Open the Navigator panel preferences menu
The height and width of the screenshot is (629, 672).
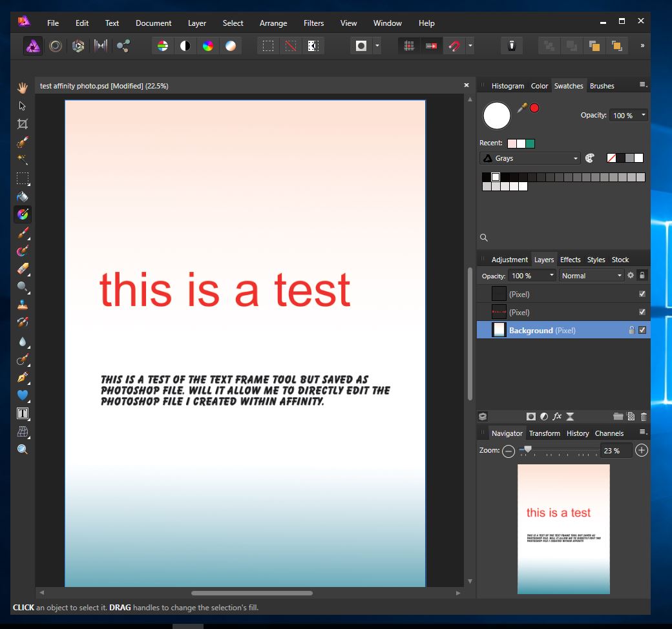click(643, 432)
